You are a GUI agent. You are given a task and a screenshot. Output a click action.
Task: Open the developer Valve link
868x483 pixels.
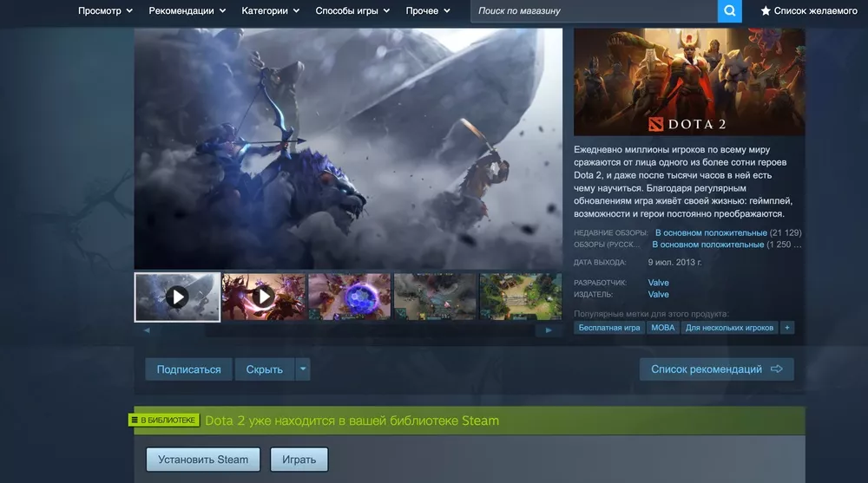tap(658, 282)
